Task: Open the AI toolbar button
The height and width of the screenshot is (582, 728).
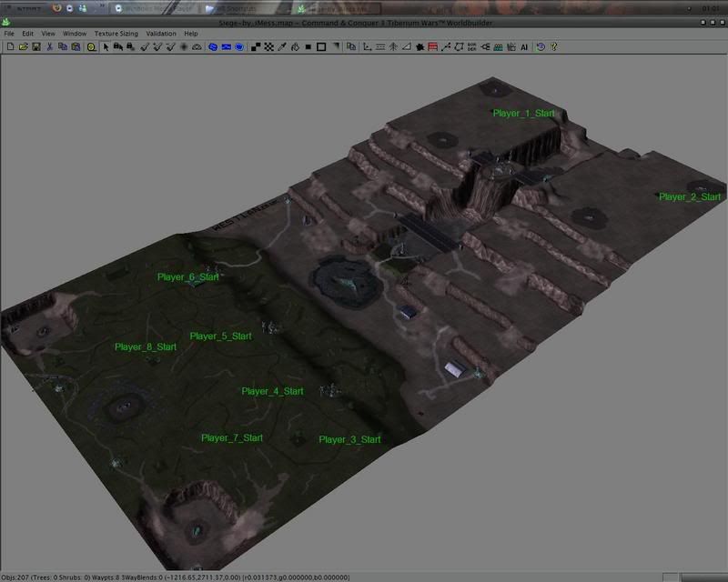Action: pos(524,47)
